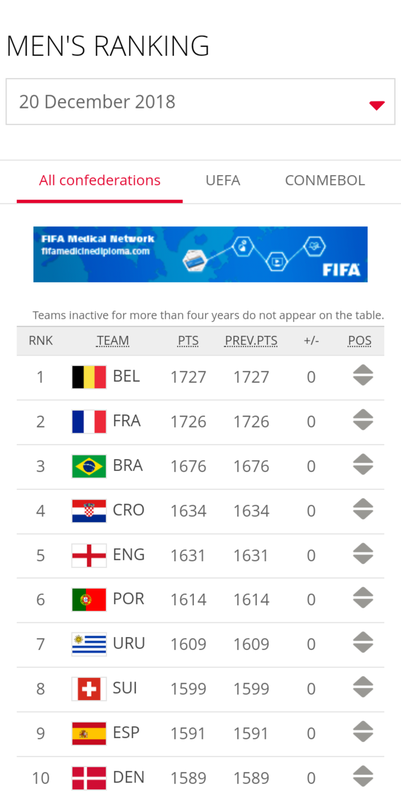Click position arrows in the BEL row
This screenshot has height=800, width=401.
(x=363, y=376)
